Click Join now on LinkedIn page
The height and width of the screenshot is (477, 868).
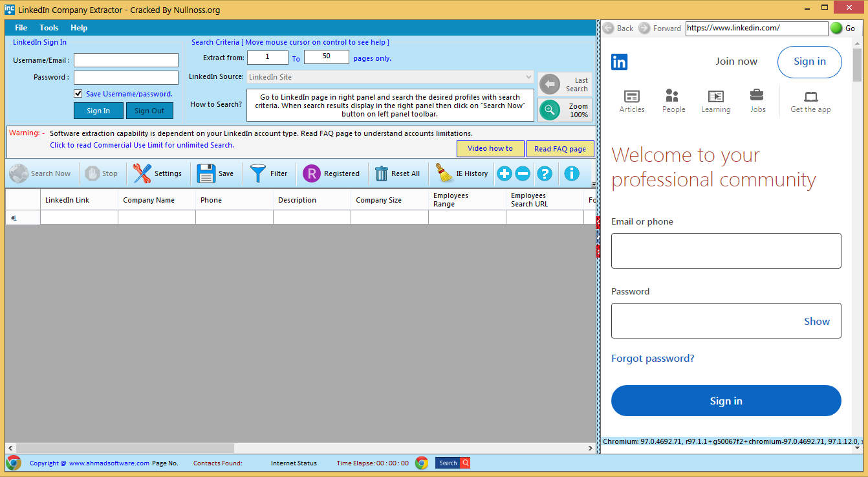[736, 61]
